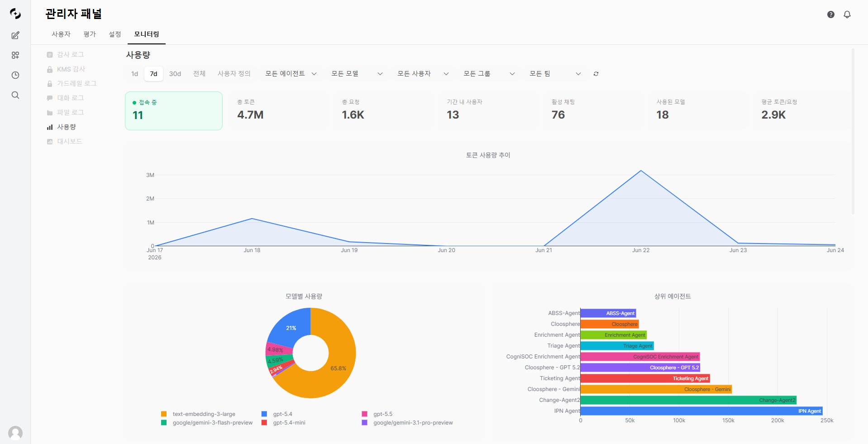Open history clock icon in sidebar
The height and width of the screenshot is (444, 868).
tap(15, 75)
